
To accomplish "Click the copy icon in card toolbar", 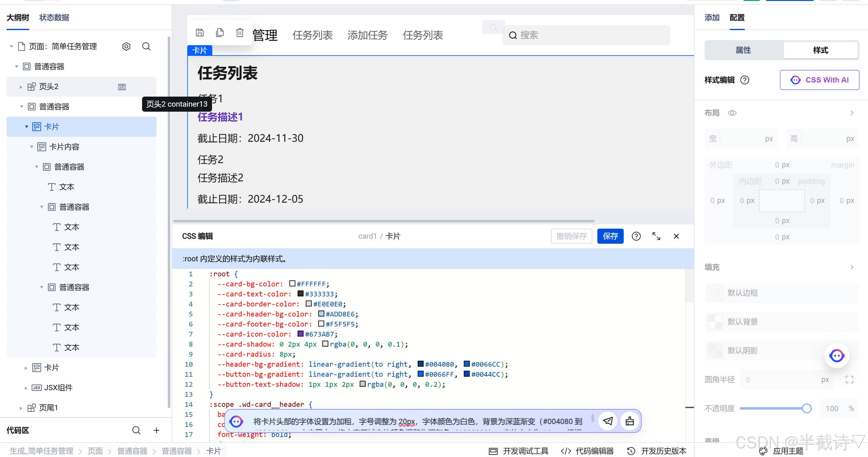I will (220, 33).
